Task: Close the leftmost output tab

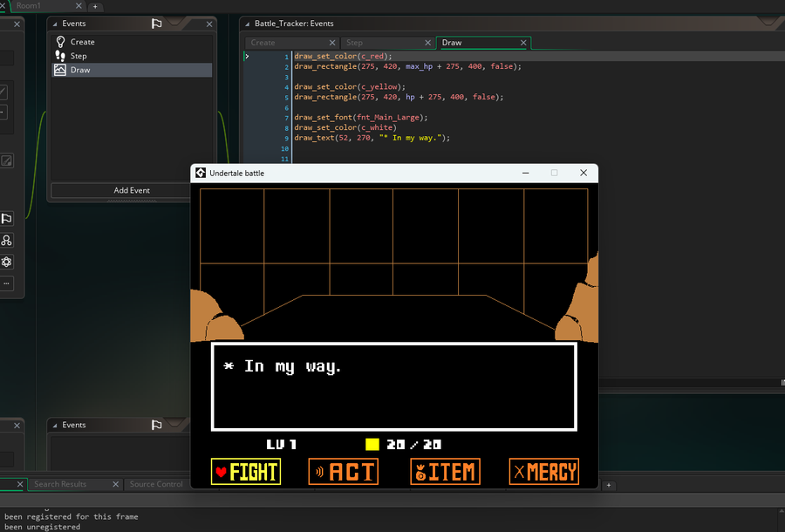Action: click(20, 484)
